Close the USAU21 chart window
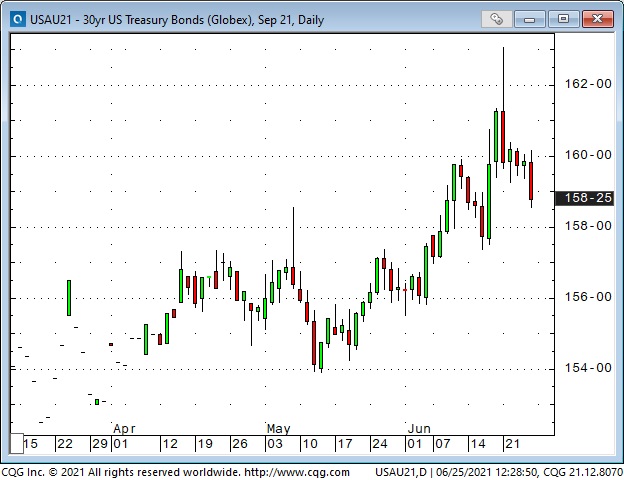This screenshot has width=624, height=480. coord(597,19)
